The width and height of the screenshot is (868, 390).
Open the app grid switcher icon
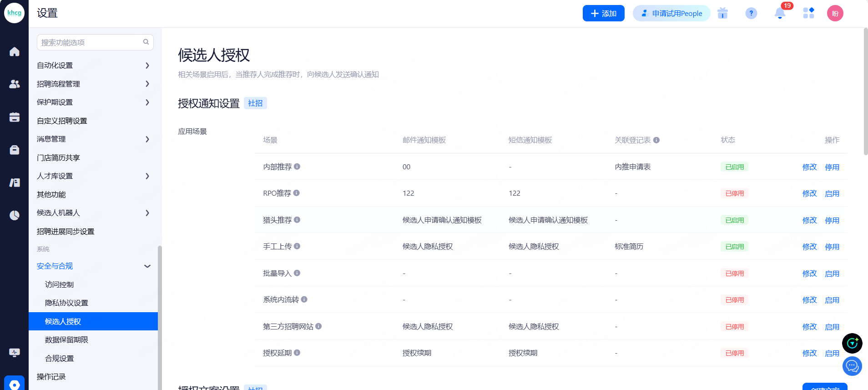(808, 13)
